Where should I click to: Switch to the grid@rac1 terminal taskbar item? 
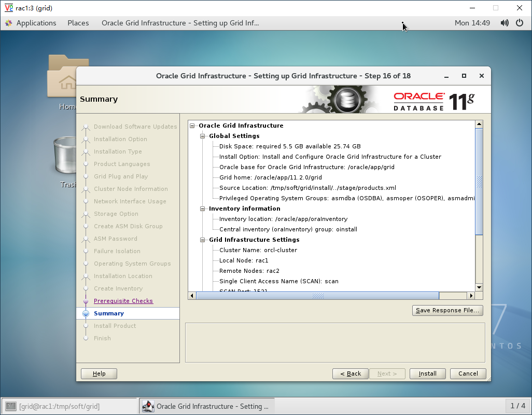coord(69,406)
